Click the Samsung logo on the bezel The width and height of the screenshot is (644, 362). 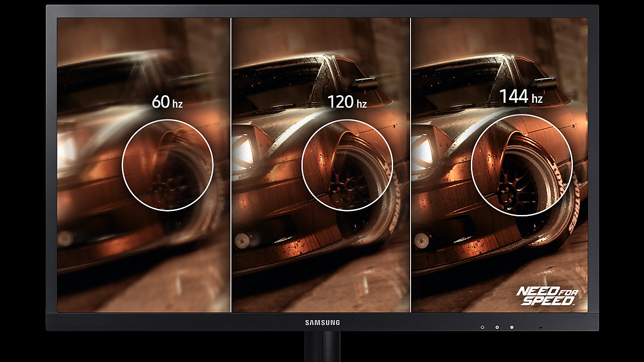pos(322,322)
